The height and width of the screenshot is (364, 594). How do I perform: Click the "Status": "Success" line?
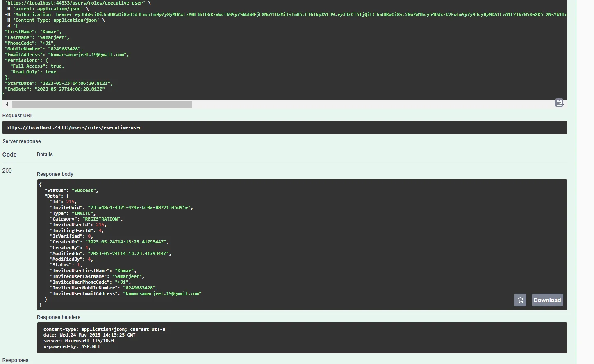click(x=71, y=190)
